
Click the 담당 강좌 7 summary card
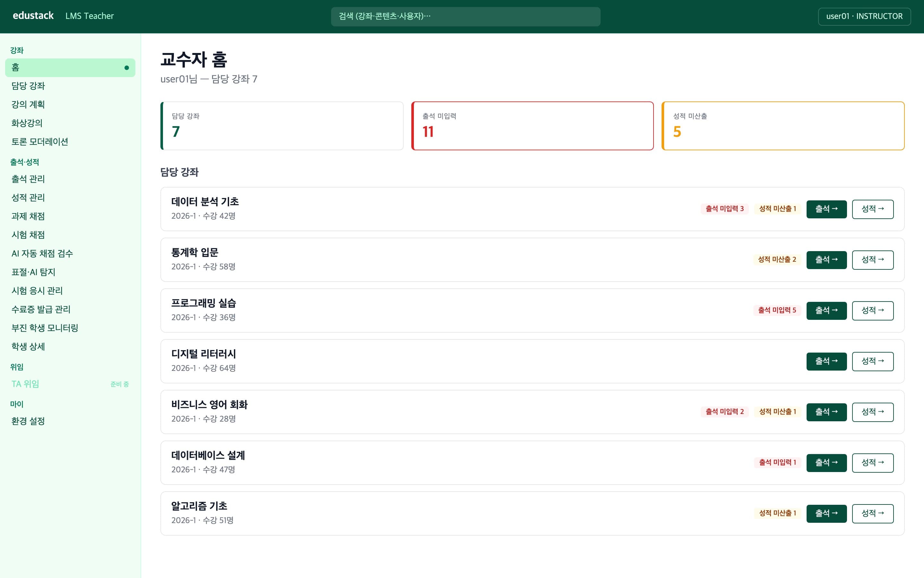[282, 126]
